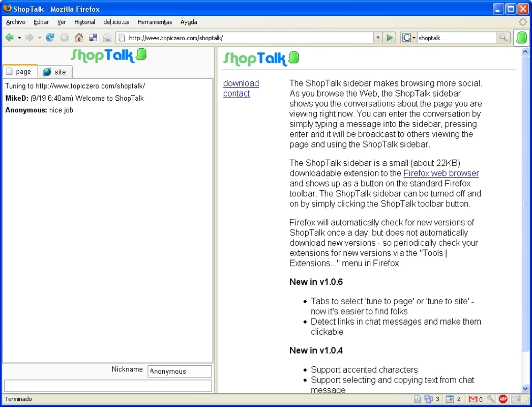Screen dimensions: 532x407
Task: Go to the home page icon
Action: 79,37
